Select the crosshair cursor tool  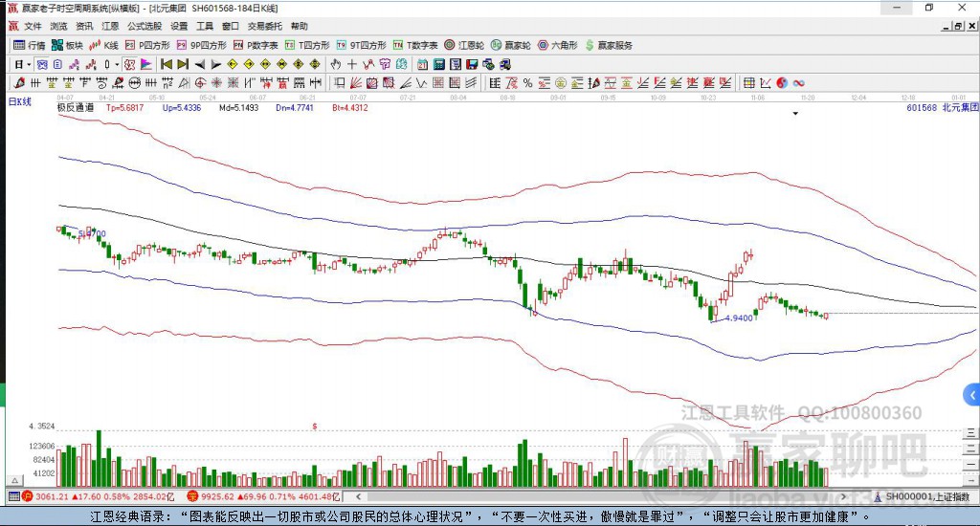[x=352, y=64]
